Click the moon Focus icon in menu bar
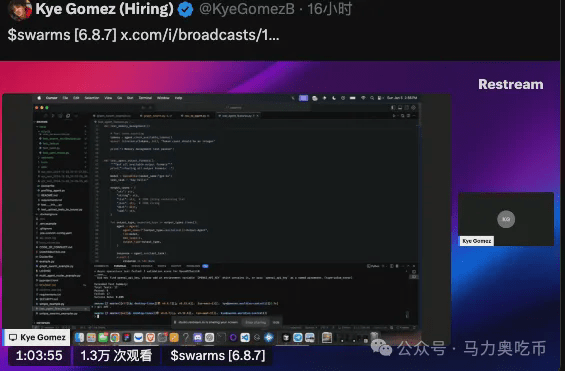Viewport: 565px width, 371px height. pyautogui.click(x=334, y=98)
